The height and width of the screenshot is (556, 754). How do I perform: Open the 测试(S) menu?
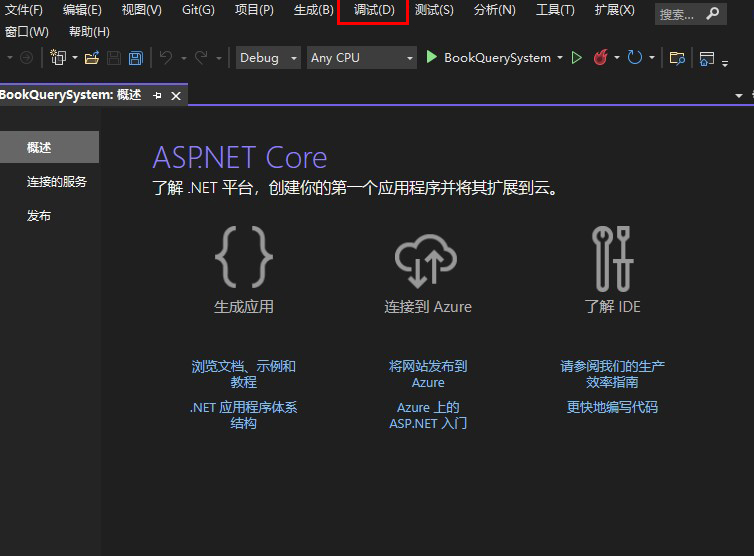(x=434, y=10)
